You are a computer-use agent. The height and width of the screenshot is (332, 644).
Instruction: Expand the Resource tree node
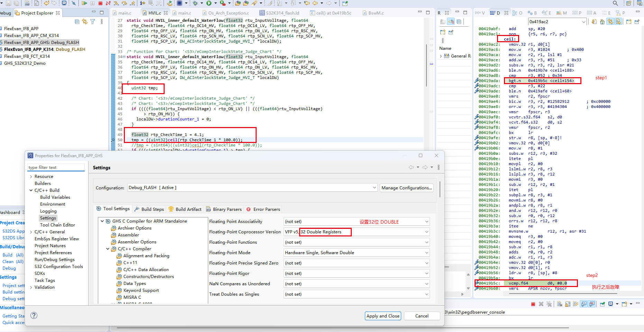[x=31, y=177]
